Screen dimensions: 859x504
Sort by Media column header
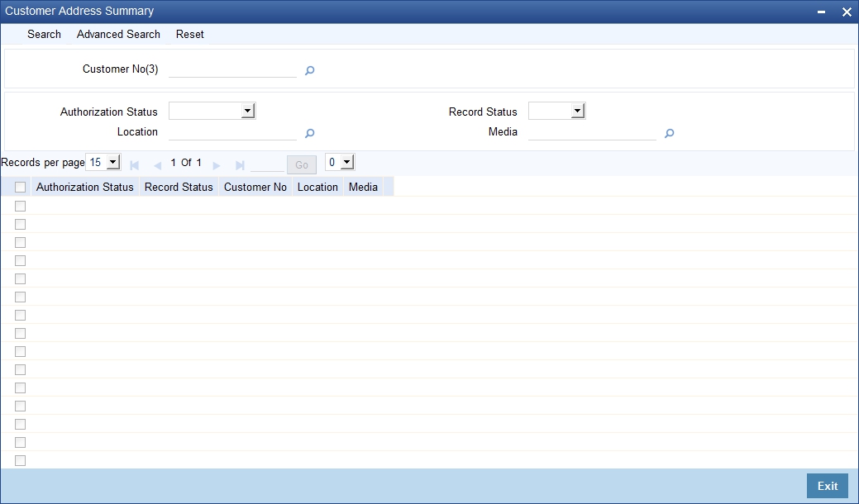[x=363, y=188]
